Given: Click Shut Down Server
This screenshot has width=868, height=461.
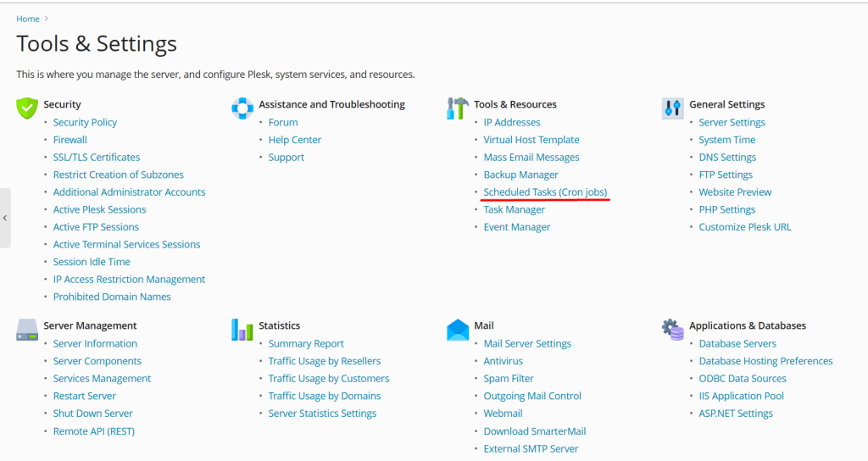Looking at the screenshot, I should 93,414.
